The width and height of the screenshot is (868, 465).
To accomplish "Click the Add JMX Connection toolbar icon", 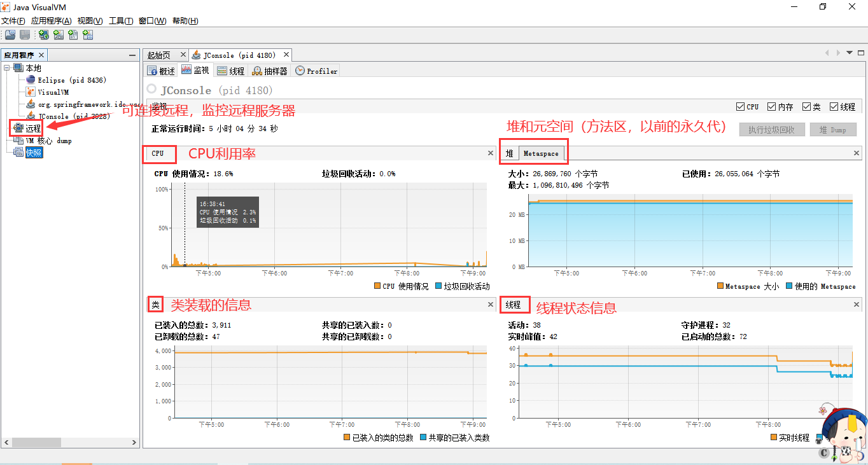I will tap(59, 35).
